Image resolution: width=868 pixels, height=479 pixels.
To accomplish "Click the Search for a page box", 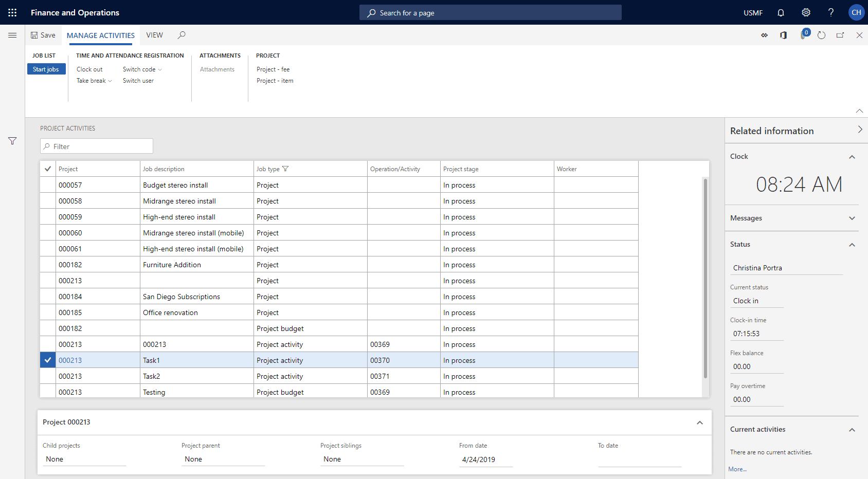I will pyautogui.click(x=491, y=12).
